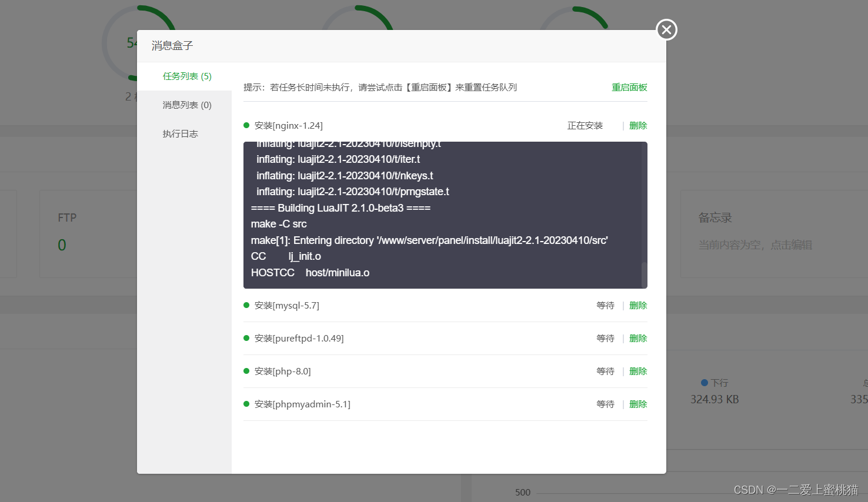868x502 pixels.
Task: Click the log line 'Building LuaJIT 2.1.0-beta3'
Action: pyautogui.click(x=340, y=208)
